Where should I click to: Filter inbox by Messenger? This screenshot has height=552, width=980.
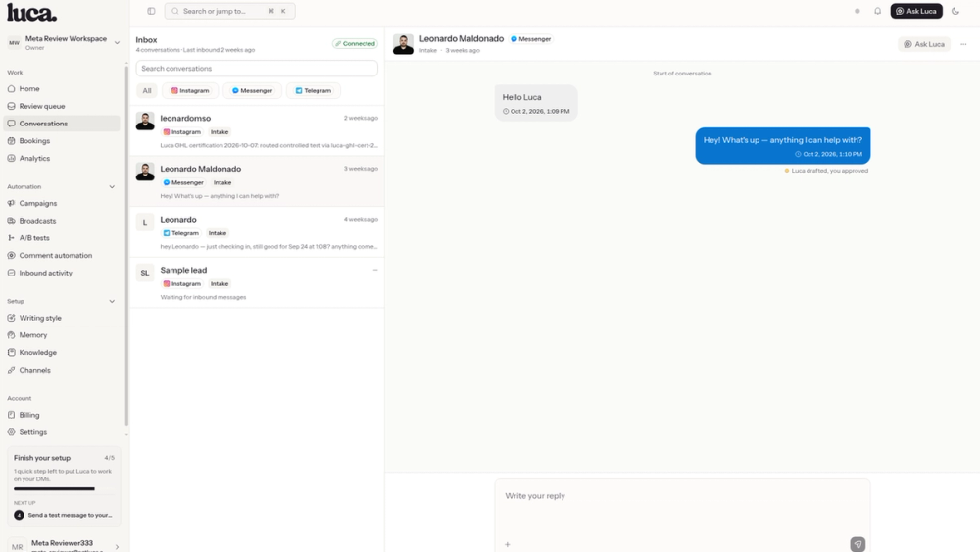point(252,90)
